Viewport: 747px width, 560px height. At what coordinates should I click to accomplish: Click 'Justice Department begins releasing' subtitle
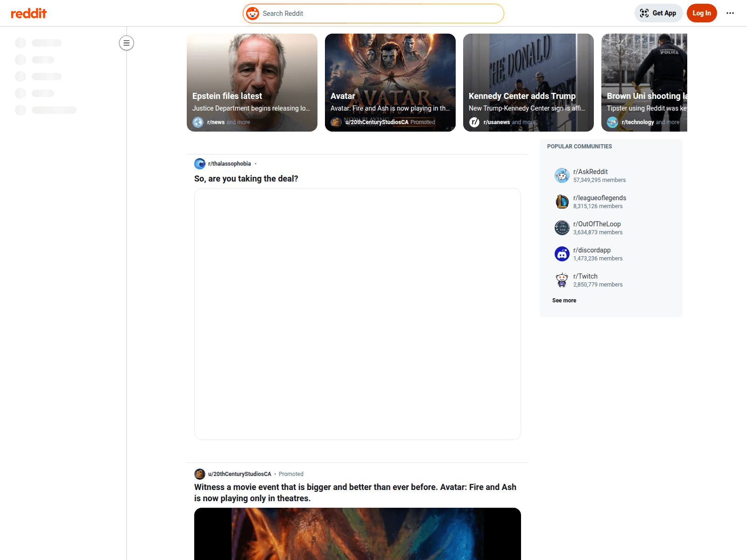click(x=251, y=108)
